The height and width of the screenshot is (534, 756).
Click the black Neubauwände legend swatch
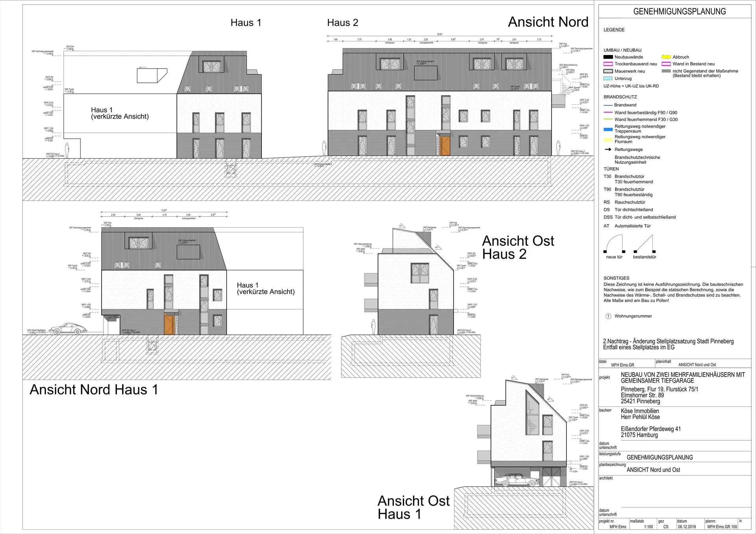click(x=608, y=57)
